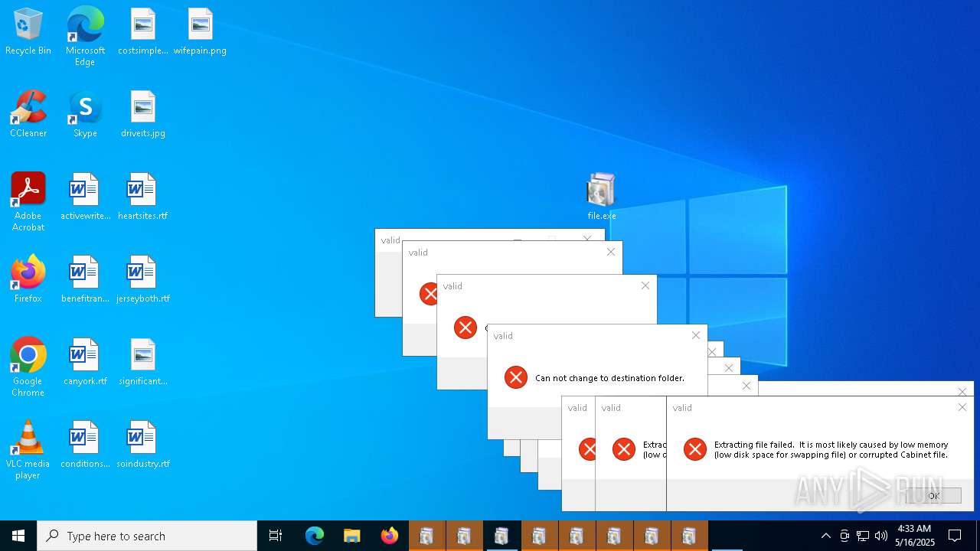Viewport: 980px width, 551px height.
Task: Close the frontmost 'Extracting file failed' dialog
Action: [x=962, y=407]
